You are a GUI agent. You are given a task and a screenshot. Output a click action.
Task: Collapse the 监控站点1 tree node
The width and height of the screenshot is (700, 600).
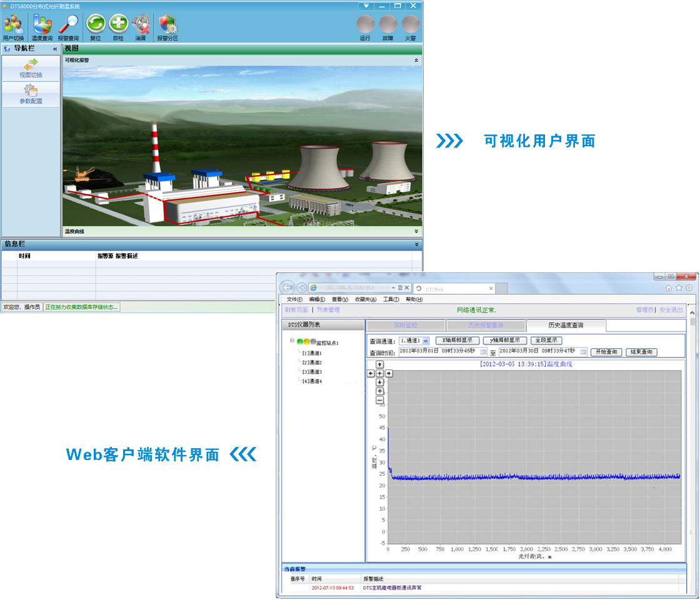pyautogui.click(x=292, y=341)
